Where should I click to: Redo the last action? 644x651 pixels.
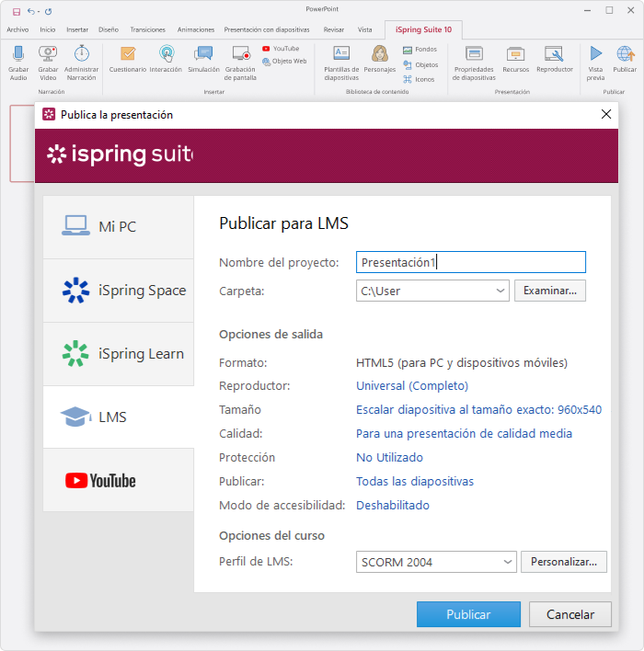(x=48, y=11)
